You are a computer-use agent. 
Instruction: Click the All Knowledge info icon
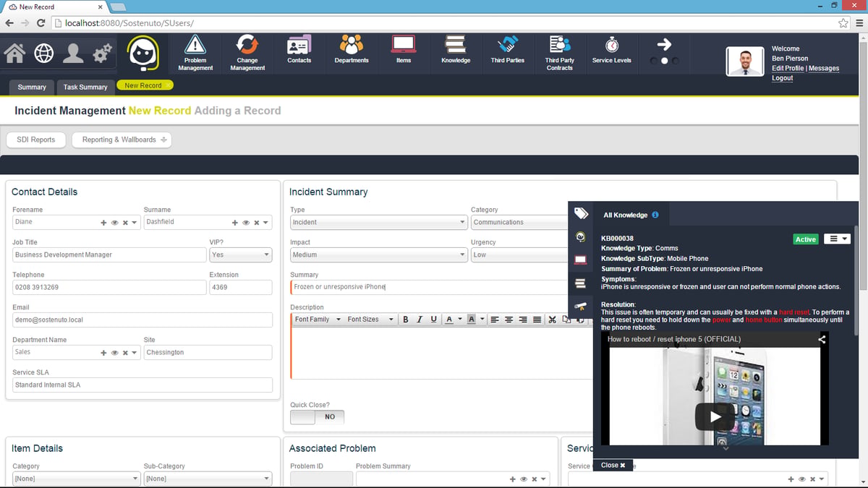click(x=655, y=215)
